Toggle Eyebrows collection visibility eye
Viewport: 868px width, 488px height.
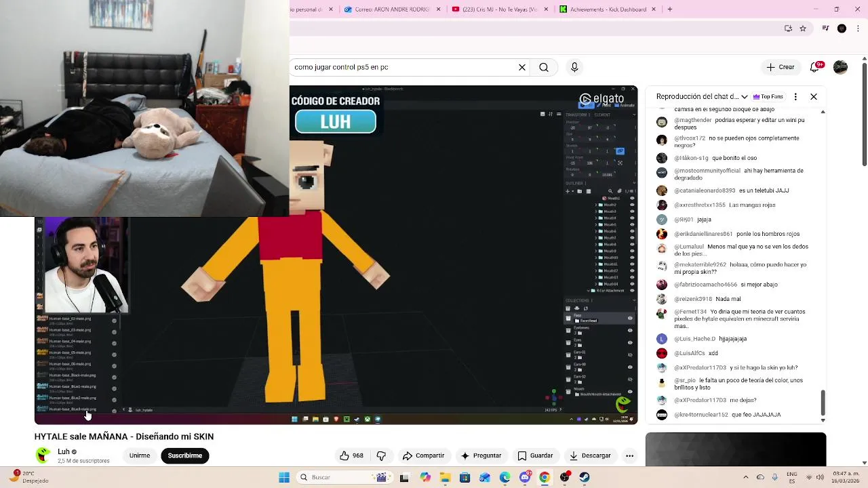point(630,330)
